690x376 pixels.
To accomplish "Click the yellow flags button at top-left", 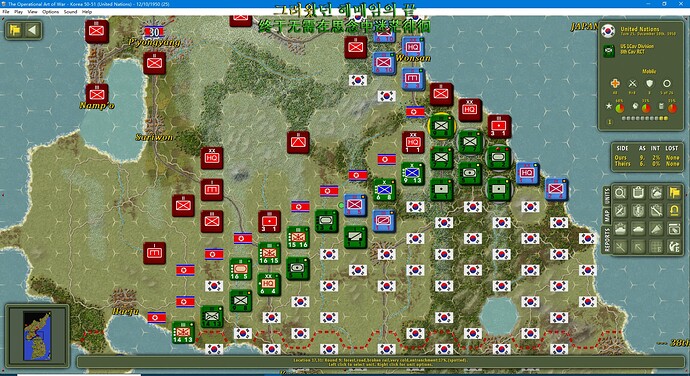I will click(x=15, y=30).
